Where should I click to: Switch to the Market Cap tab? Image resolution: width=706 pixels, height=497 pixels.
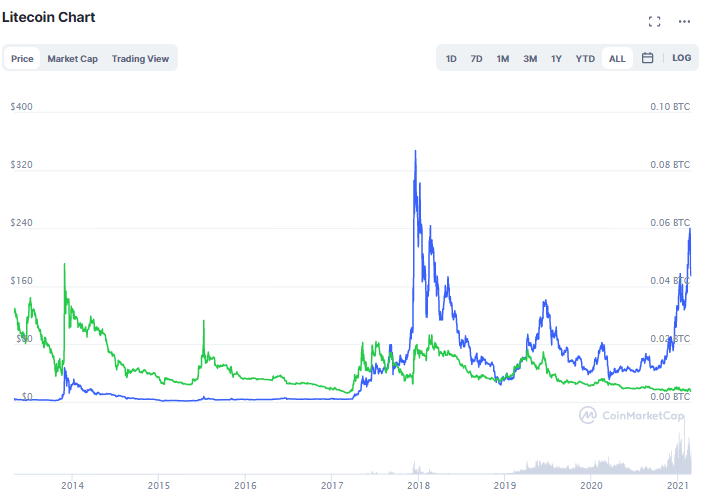(72, 59)
